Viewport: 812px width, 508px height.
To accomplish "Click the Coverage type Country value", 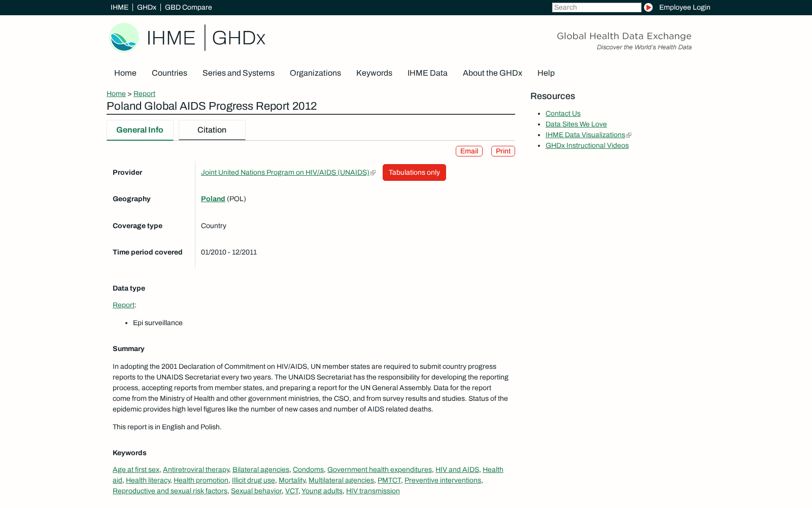I will coord(214,226).
